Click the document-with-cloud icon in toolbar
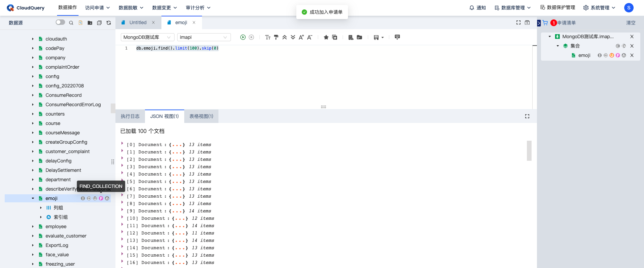The image size is (644, 268). (351, 37)
